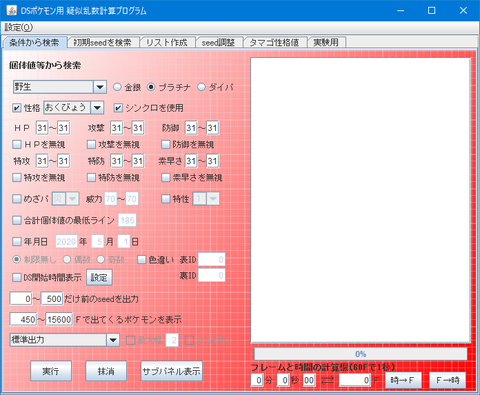Click the 防御 minimum value field
480x395 pixels.
(x=191, y=128)
